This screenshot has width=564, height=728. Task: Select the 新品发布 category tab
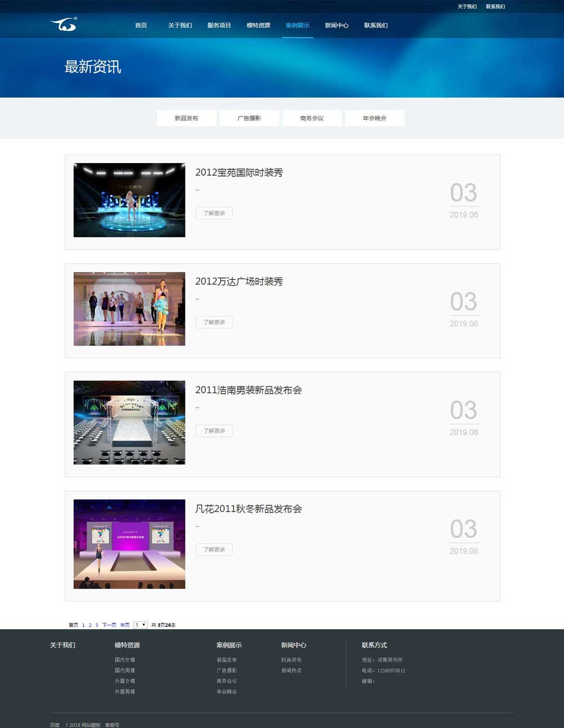pos(186,119)
